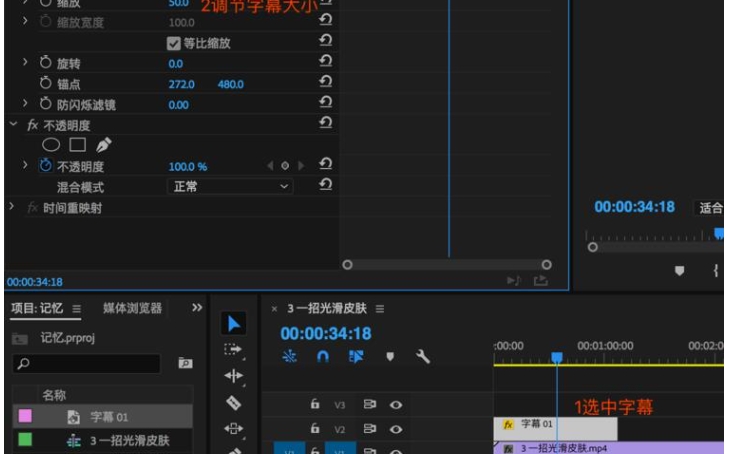
Task: Uncheck the 等比缩放 checkbox
Action: click(x=173, y=43)
